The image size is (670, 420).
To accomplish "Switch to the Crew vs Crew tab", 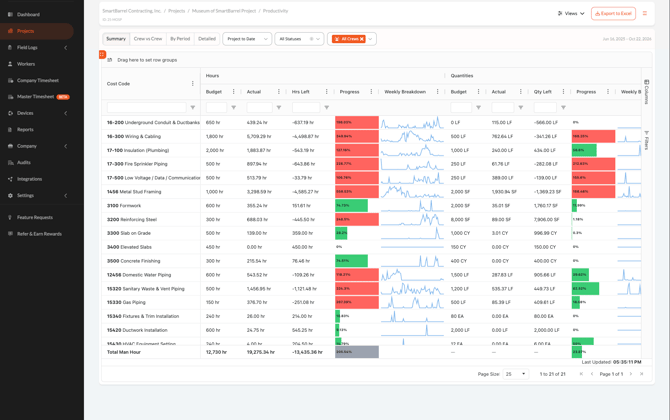I will point(148,39).
